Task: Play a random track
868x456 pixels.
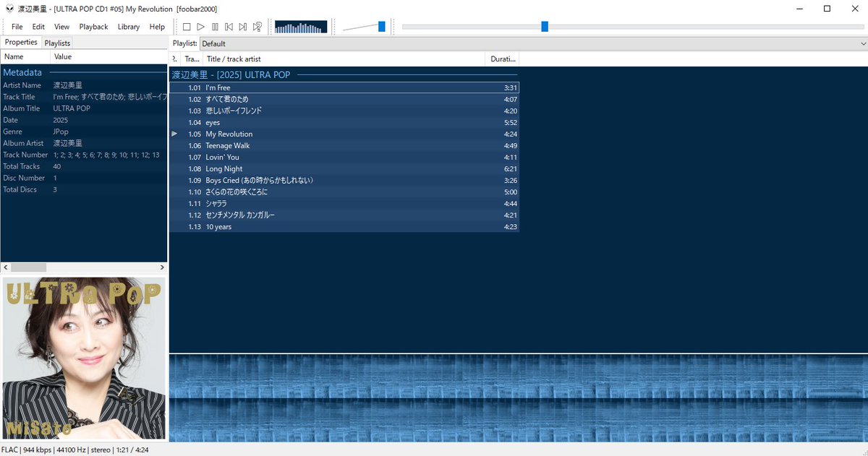Action: [x=258, y=27]
